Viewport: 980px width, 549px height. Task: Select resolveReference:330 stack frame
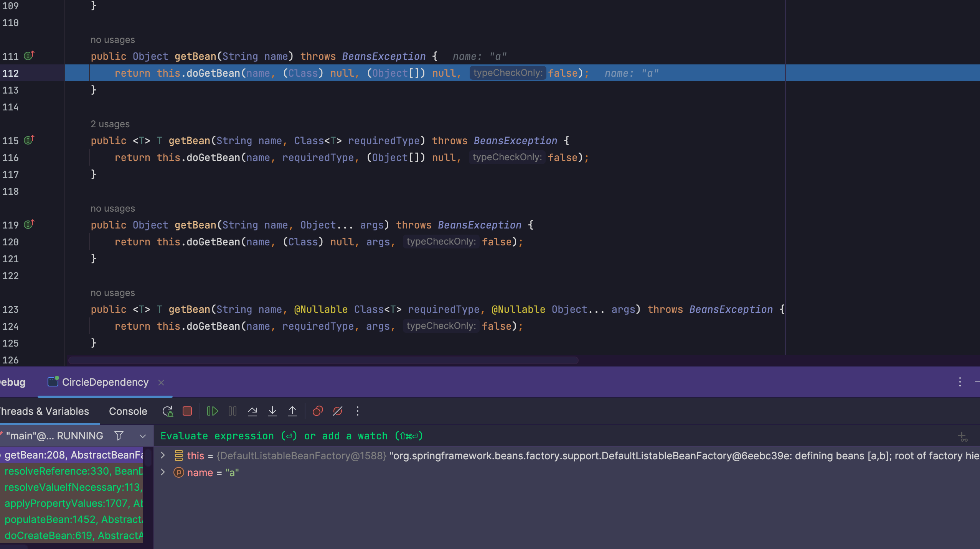click(73, 471)
